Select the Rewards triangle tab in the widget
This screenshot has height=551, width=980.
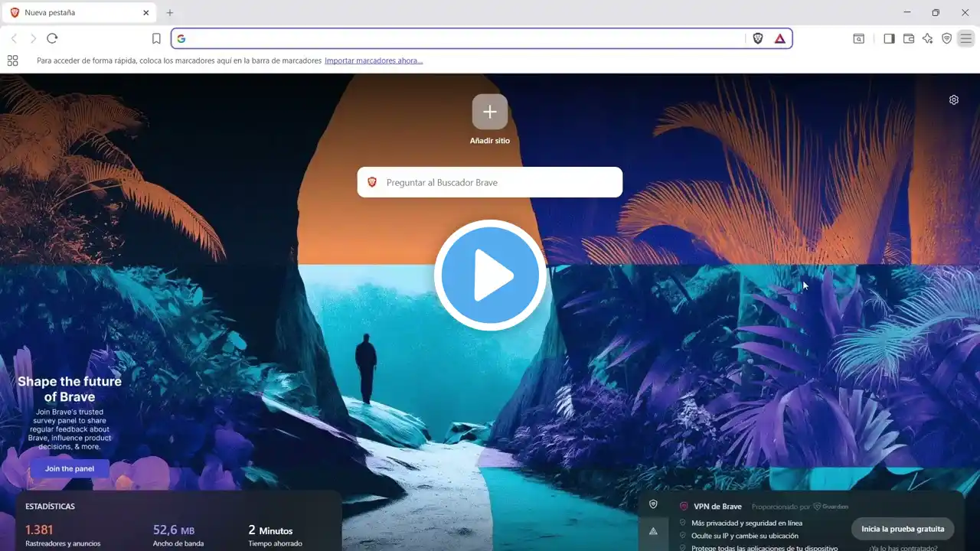[x=653, y=530]
